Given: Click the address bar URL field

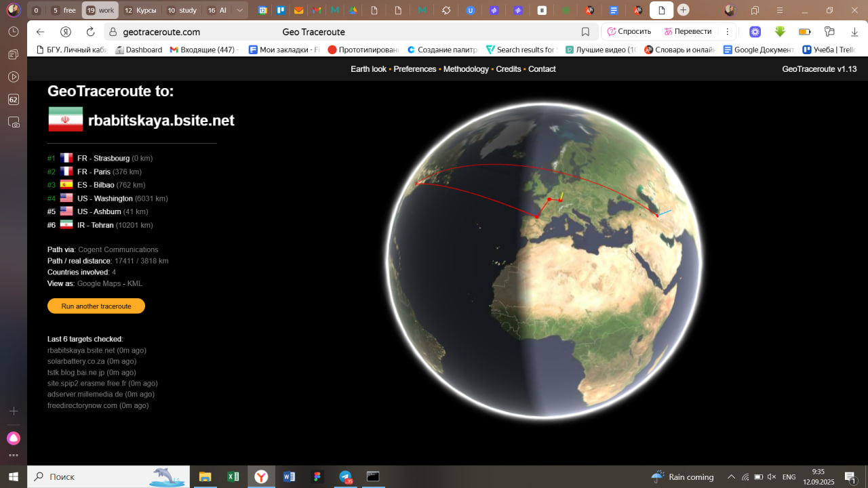Looking at the screenshot, I should click(339, 32).
